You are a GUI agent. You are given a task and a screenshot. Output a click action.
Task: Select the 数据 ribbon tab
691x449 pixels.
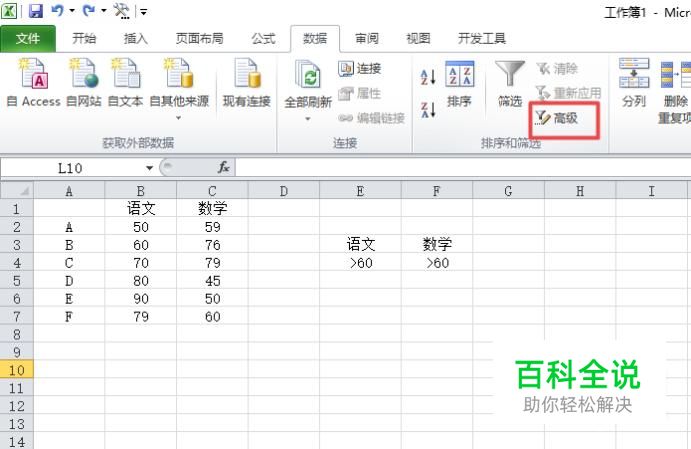(x=315, y=39)
